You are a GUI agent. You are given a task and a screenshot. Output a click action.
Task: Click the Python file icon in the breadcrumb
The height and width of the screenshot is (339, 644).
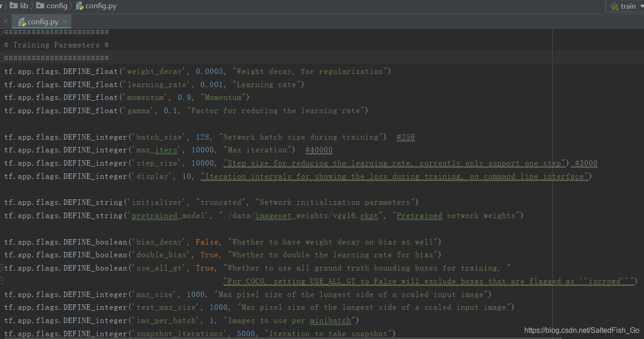tap(80, 6)
